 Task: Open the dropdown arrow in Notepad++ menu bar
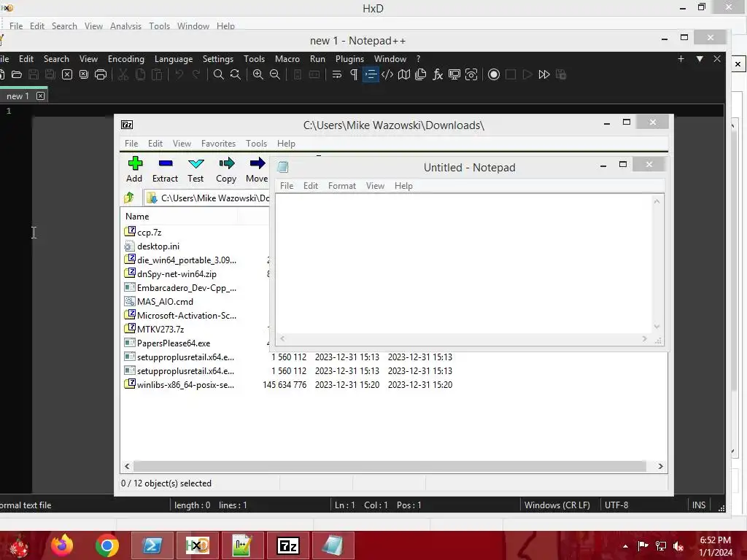[x=700, y=58]
